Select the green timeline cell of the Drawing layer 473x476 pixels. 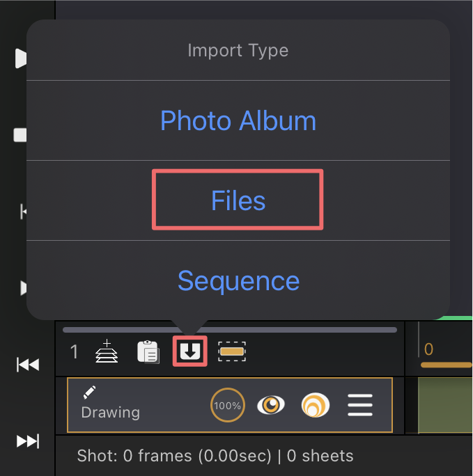(445, 405)
